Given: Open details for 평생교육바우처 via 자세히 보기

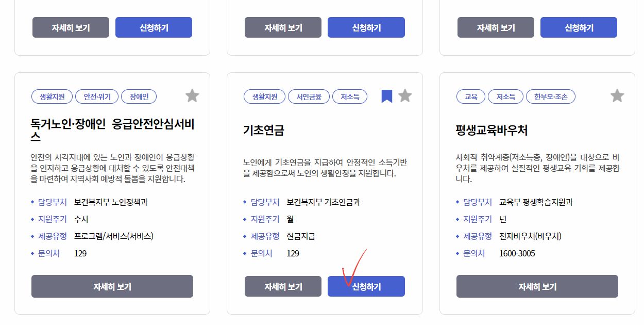Looking at the screenshot, I should 537,286.
